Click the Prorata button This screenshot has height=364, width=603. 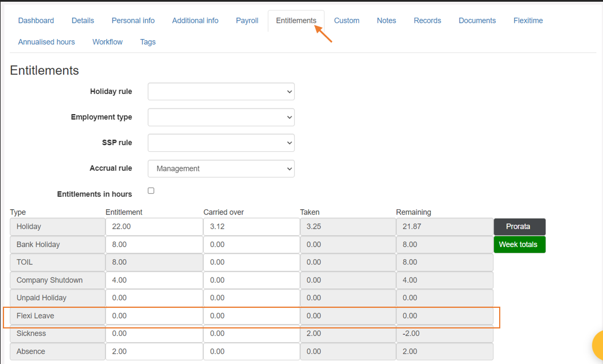(519, 226)
